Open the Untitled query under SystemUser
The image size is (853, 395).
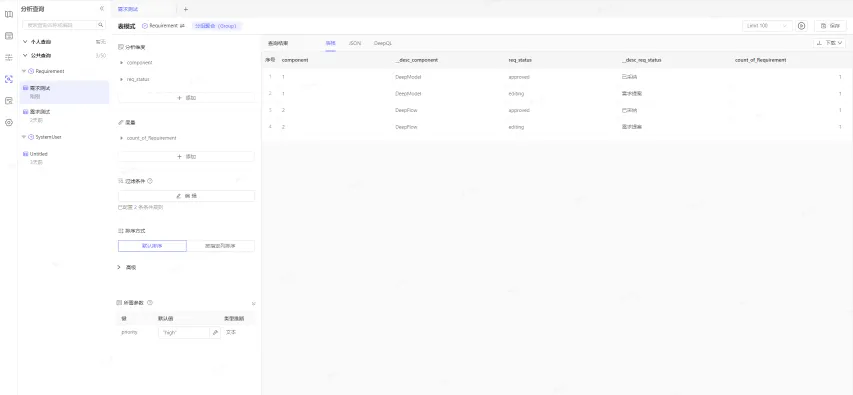pos(64,158)
